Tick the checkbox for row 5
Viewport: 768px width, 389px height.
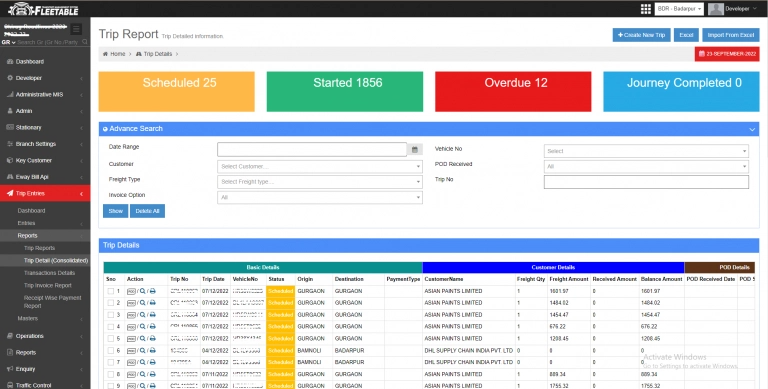111,339
